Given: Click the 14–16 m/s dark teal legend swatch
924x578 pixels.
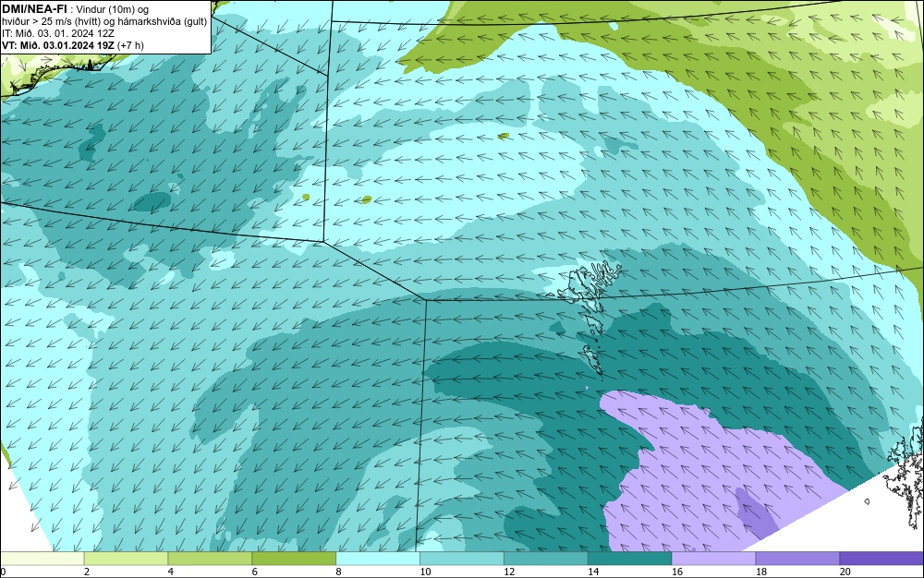Looking at the screenshot, I should 630,559.
